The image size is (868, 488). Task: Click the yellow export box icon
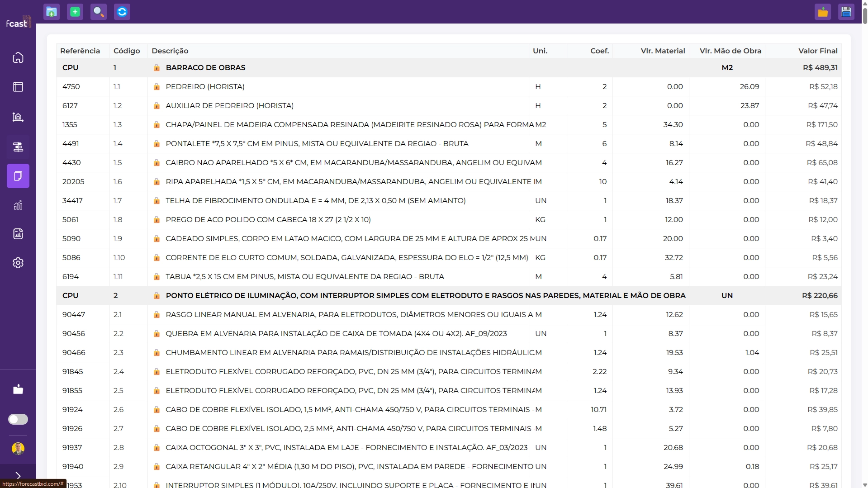822,12
